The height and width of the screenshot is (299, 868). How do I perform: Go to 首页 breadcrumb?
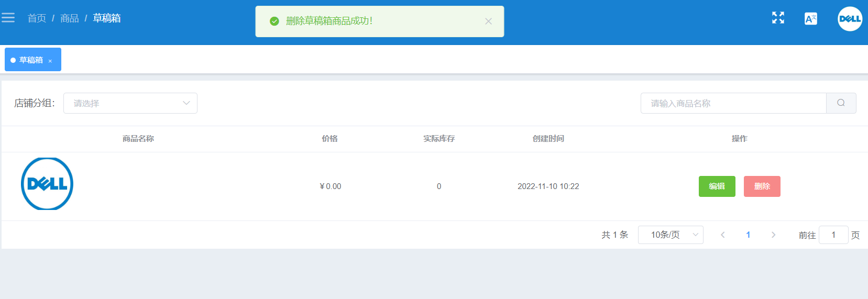(x=37, y=18)
